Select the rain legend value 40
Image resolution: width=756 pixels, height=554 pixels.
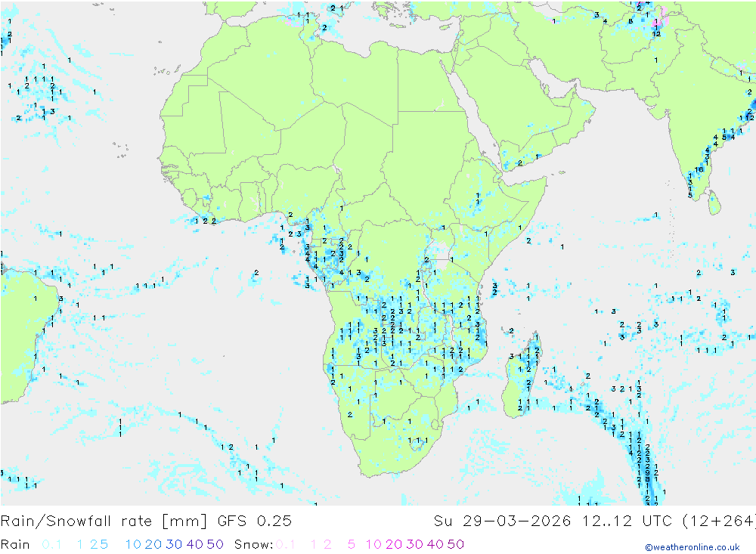click(x=195, y=544)
